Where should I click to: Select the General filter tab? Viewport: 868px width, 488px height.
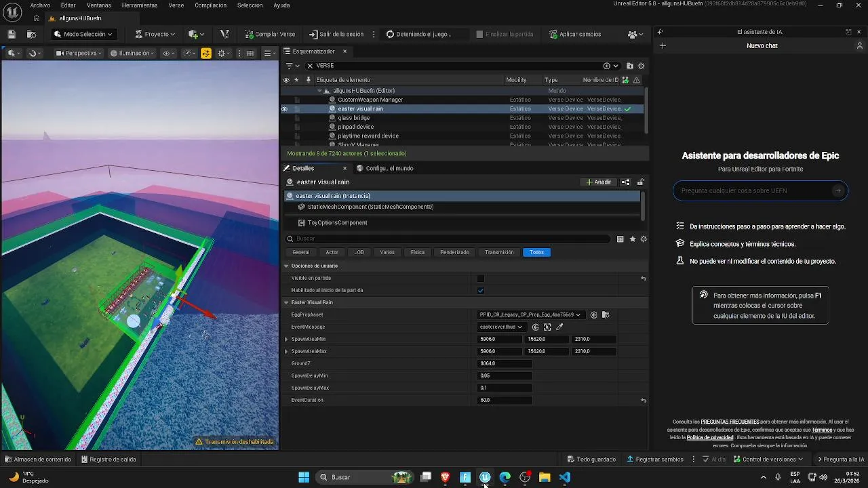(x=300, y=252)
